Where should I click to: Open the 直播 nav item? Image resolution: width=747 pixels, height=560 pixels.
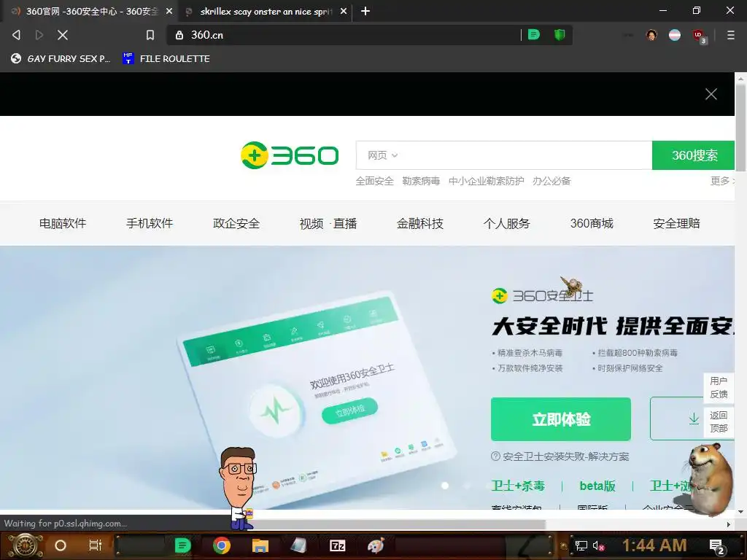(345, 223)
